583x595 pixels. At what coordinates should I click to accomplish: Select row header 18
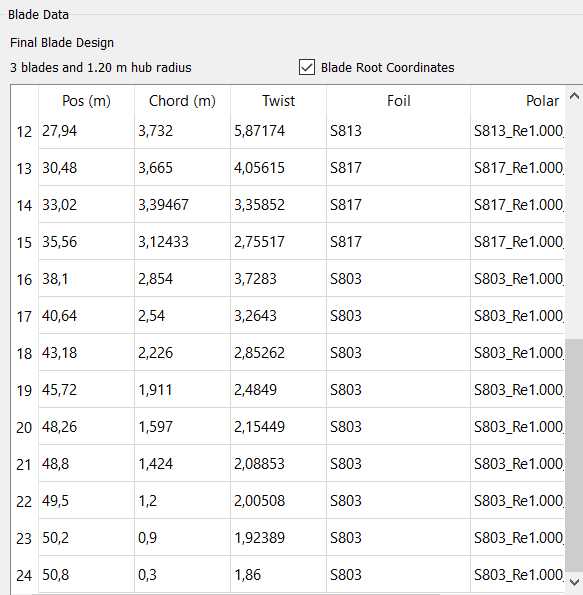[x=24, y=353]
